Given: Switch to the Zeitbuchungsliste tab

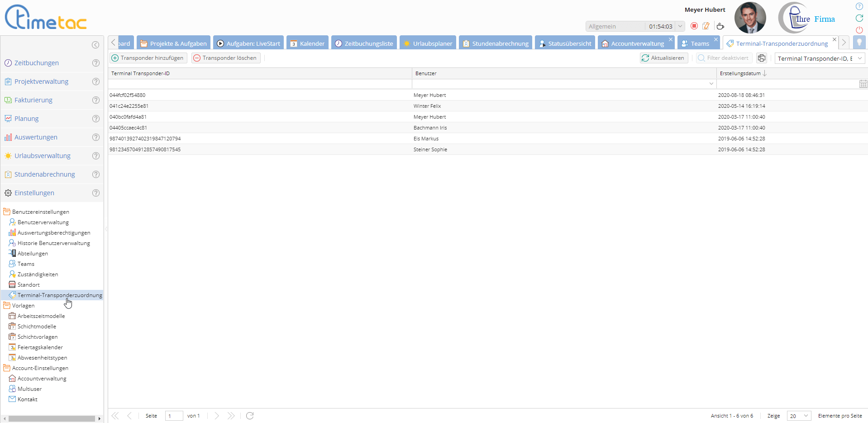Looking at the screenshot, I should coord(364,43).
